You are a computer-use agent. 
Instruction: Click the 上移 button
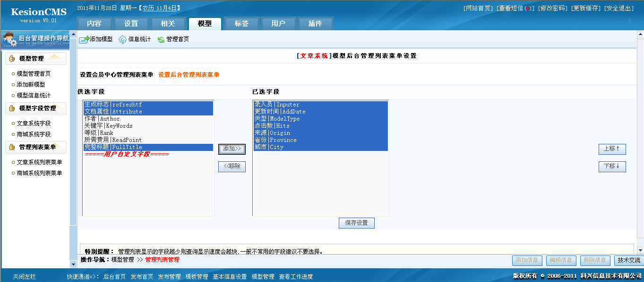pyautogui.click(x=612, y=149)
